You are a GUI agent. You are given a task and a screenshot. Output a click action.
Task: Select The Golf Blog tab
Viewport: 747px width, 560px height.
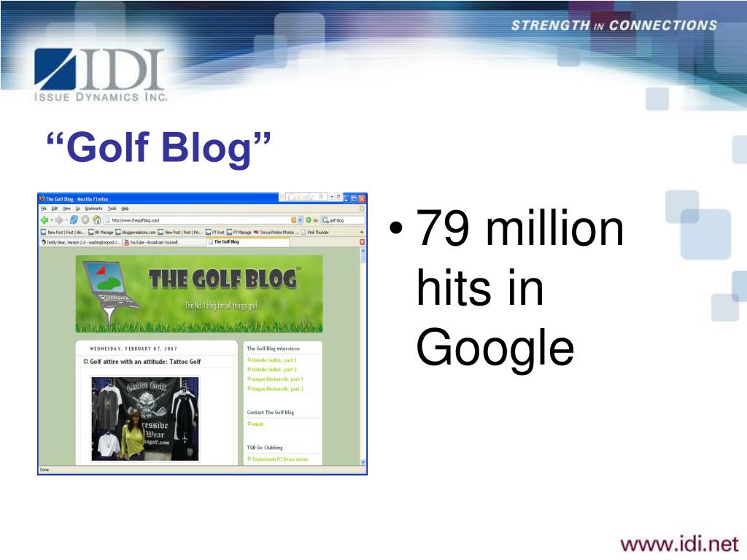click(x=248, y=242)
